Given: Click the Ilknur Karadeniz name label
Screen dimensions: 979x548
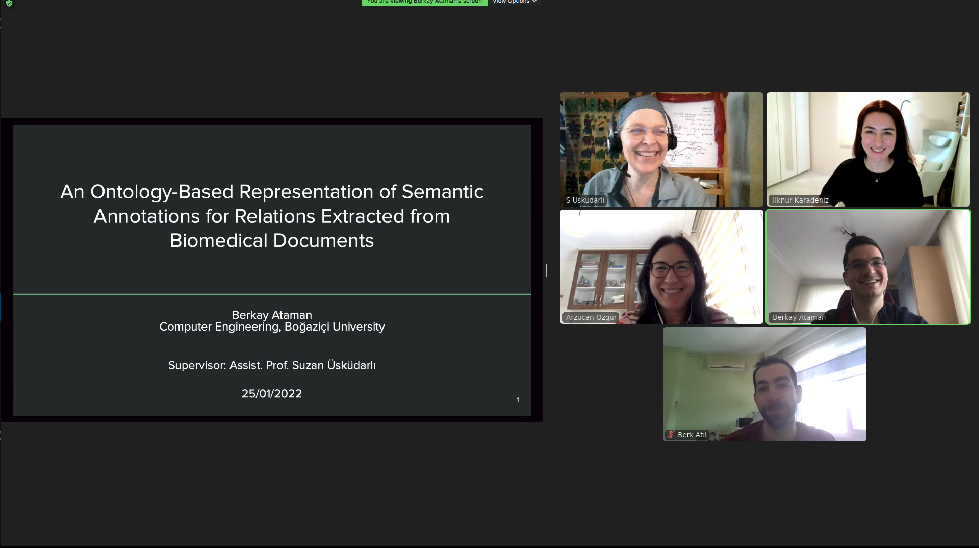Looking at the screenshot, I should pos(800,200).
